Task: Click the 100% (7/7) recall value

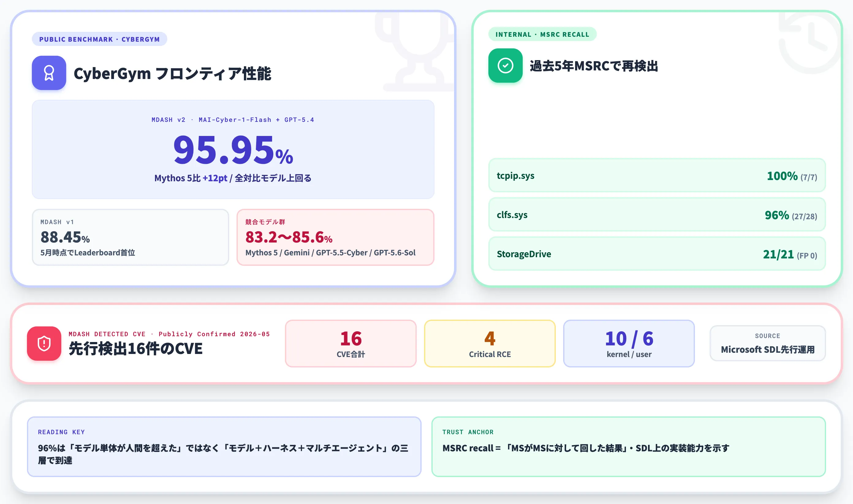Action: click(792, 176)
